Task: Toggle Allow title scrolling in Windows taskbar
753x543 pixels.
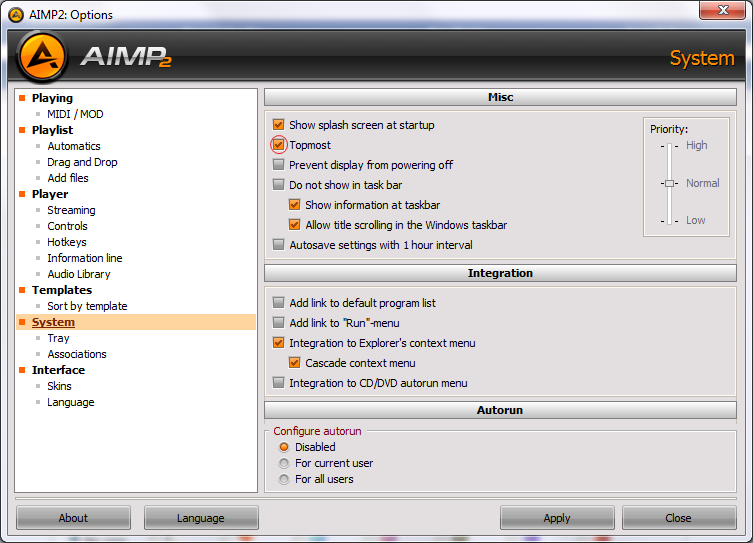Action: [294, 225]
